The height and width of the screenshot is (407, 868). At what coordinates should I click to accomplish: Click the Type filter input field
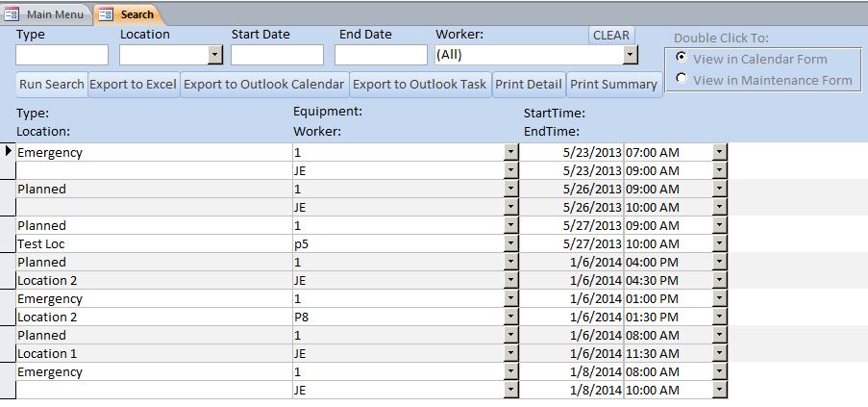pos(62,55)
